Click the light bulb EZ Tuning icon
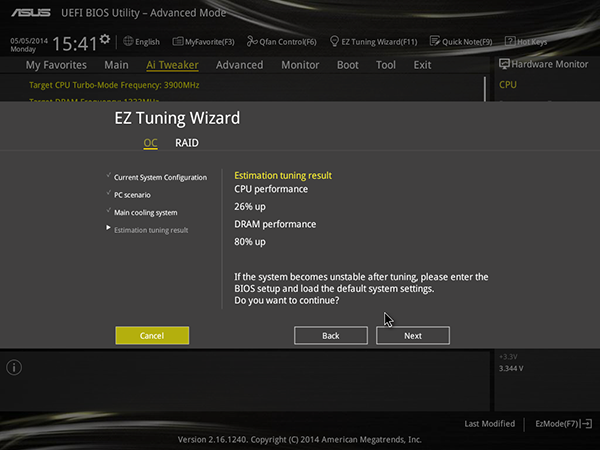The width and height of the screenshot is (600, 450). tap(334, 41)
